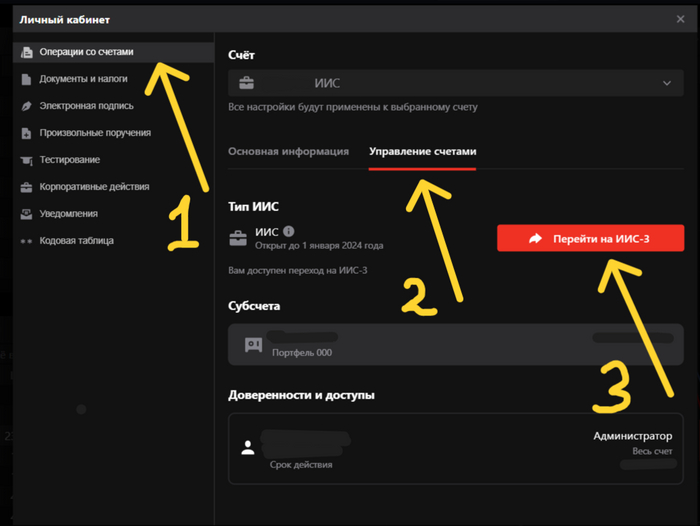Screen dimensions: 700x526
Task: Click the Произвольные поручения file icon
Action: pyautogui.click(x=26, y=133)
